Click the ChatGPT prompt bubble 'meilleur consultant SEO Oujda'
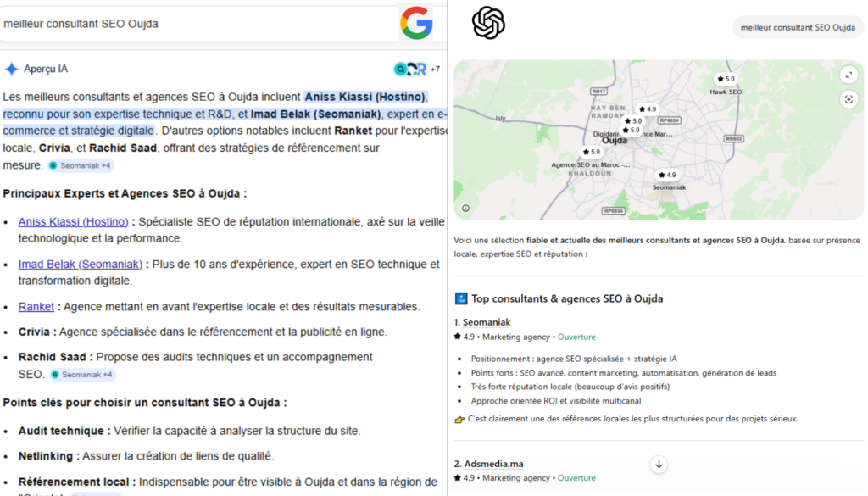Image resolution: width=868 pixels, height=496 pixels. tap(798, 28)
